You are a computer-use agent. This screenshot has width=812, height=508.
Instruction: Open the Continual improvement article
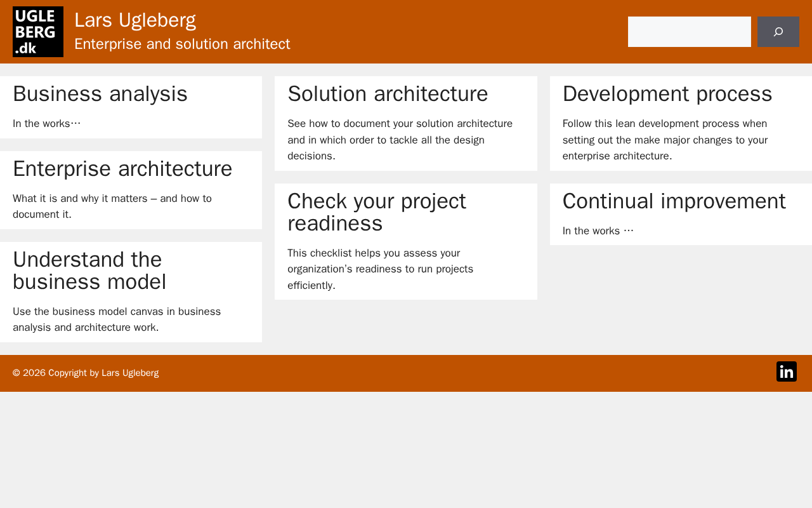[674, 201]
